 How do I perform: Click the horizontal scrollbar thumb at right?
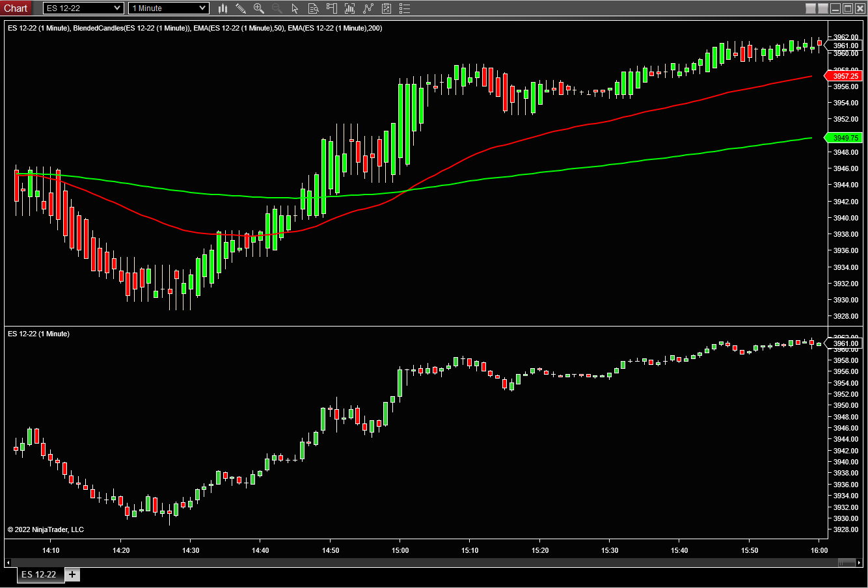coord(847,563)
